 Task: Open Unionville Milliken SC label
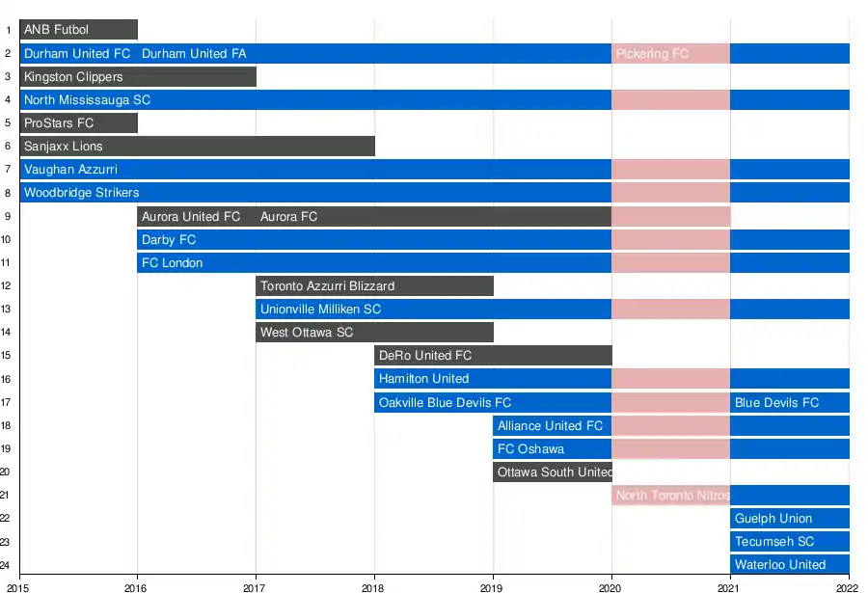point(321,310)
